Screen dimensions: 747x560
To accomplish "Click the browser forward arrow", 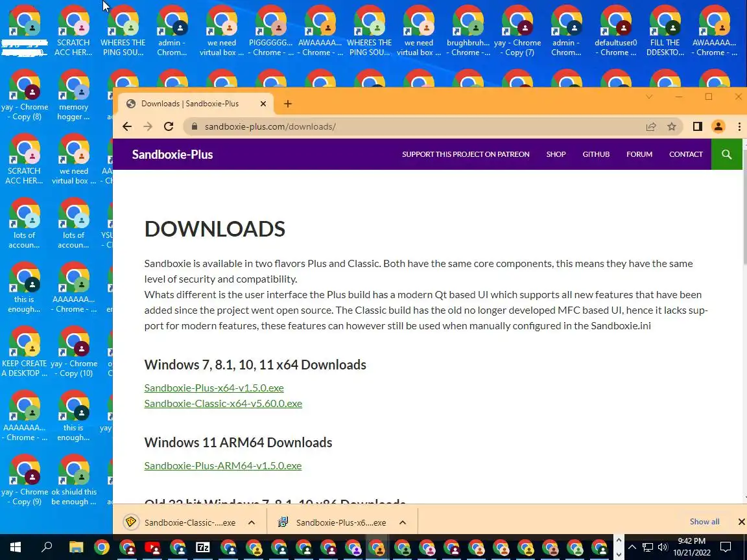I will point(148,126).
